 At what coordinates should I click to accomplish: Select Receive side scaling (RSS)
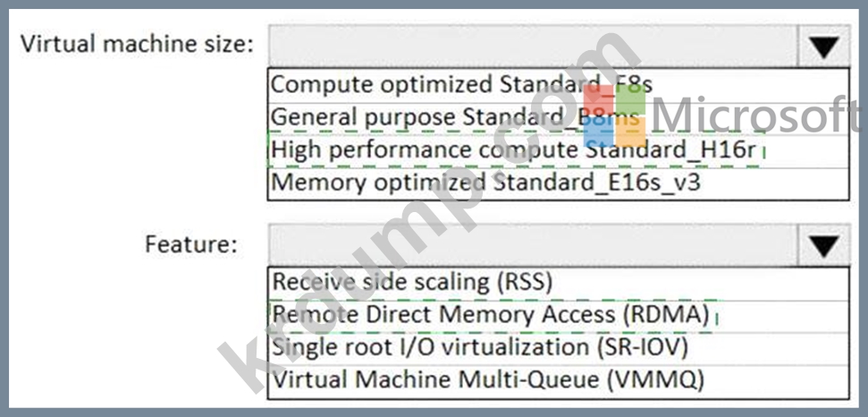coord(558,283)
